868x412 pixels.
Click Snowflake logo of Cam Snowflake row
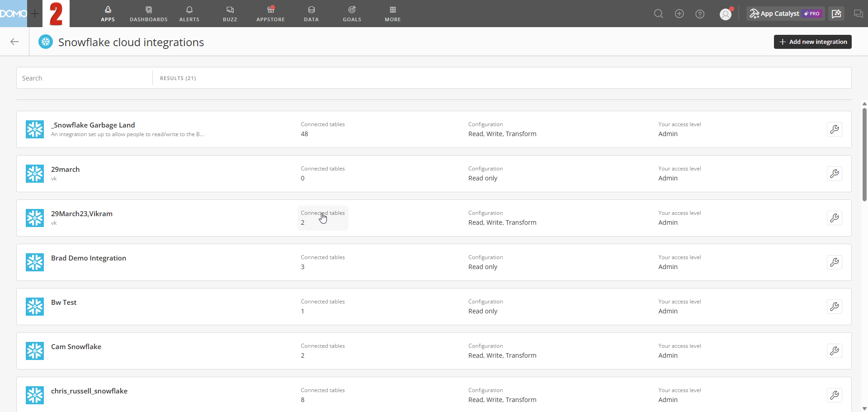(x=35, y=351)
